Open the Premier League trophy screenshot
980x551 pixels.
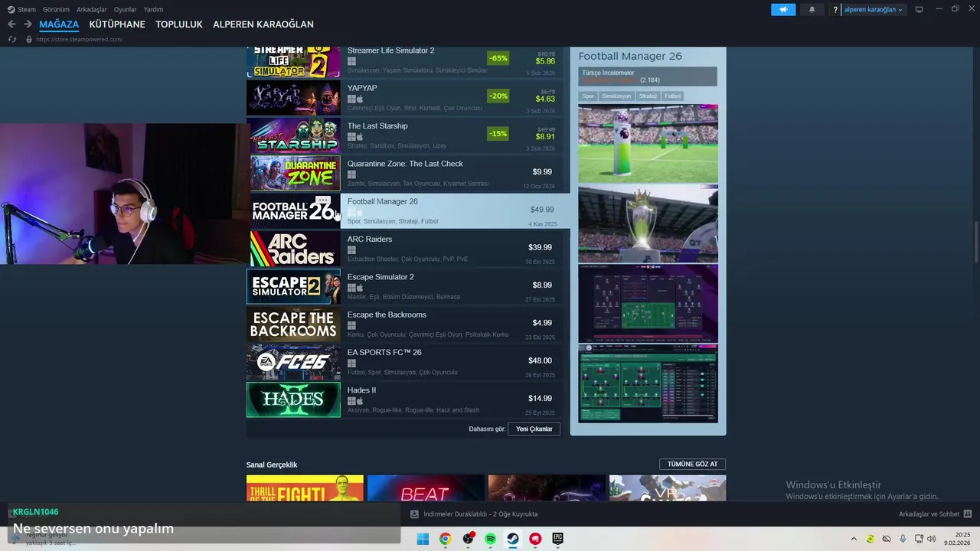tap(648, 223)
